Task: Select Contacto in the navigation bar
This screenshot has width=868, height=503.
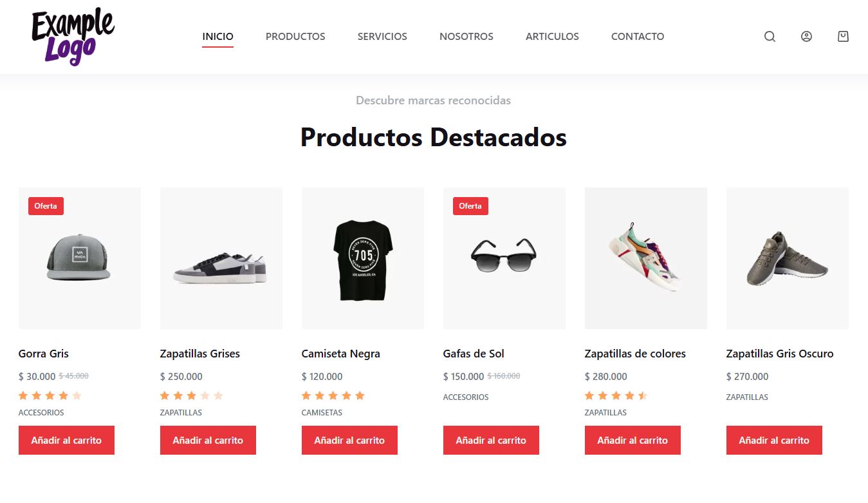Action: (x=638, y=37)
